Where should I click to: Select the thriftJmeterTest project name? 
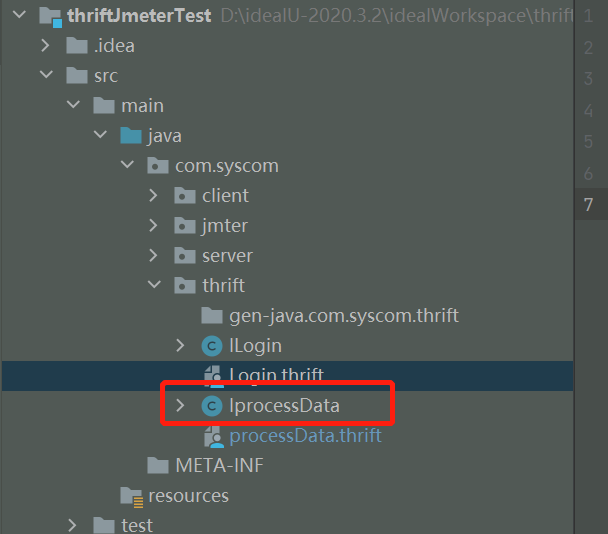click(x=139, y=16)
